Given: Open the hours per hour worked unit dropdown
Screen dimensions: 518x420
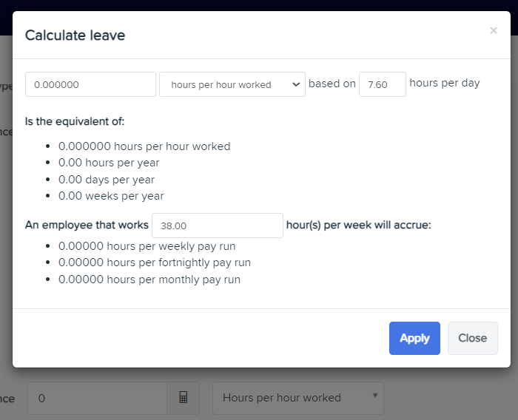Looking at the screenshot, I should [232, 84].
